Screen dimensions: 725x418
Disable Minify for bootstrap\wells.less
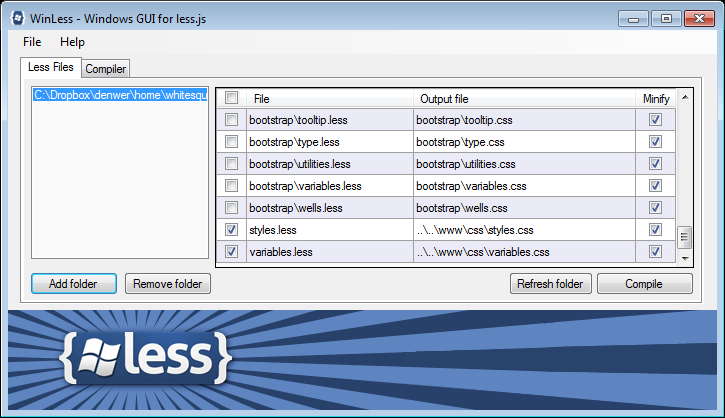pos(655,208)
